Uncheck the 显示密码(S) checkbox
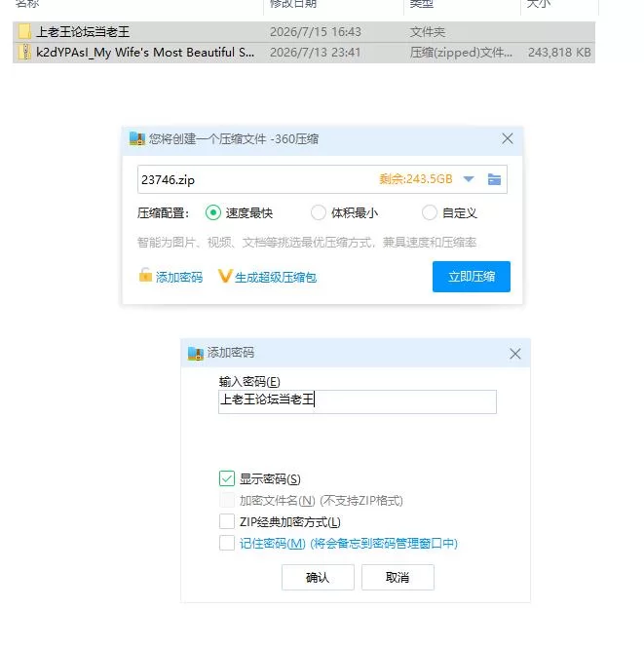Viewport: 644px width, 647px height. coord(227,478)
